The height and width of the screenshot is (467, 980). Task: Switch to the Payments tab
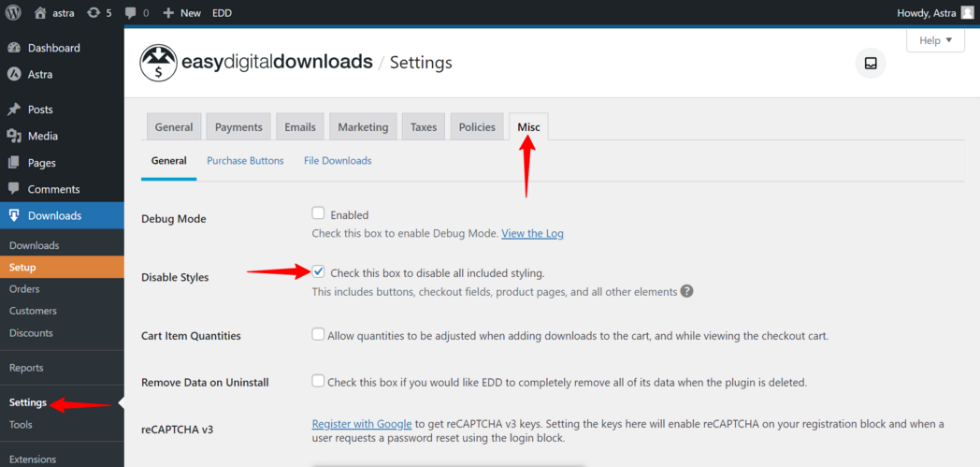[238, 127]
